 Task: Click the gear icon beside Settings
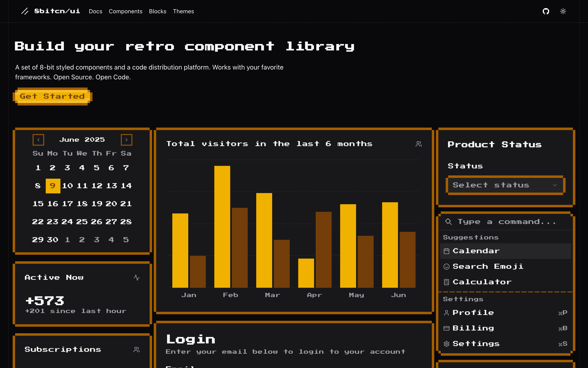click(x=446, y=344)
